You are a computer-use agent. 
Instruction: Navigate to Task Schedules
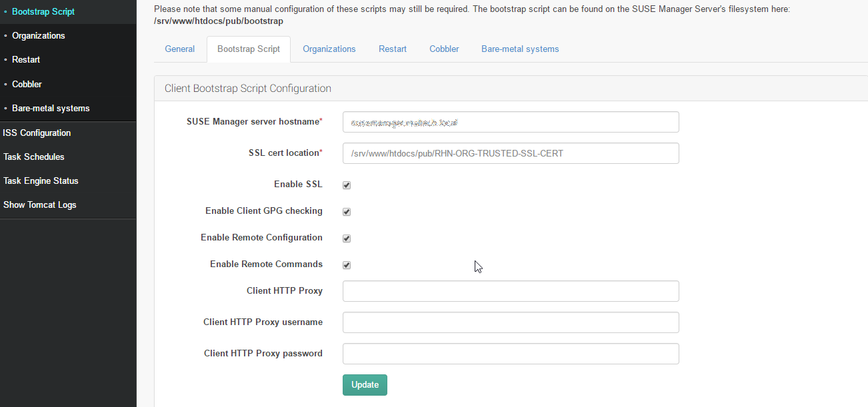(34, 157)
